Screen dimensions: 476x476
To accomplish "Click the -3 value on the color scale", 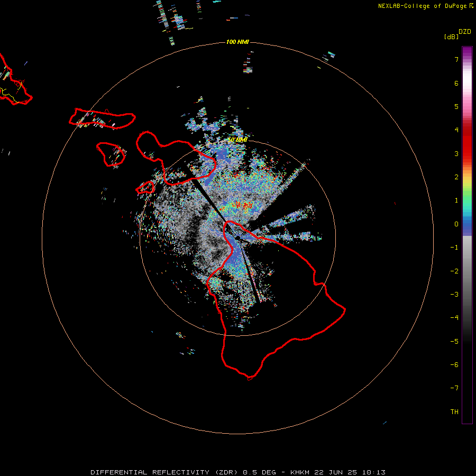I will [454, 295].
